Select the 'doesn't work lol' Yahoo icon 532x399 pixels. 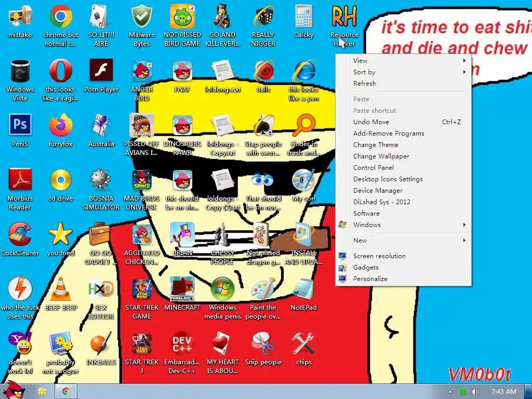pos(20,343)
